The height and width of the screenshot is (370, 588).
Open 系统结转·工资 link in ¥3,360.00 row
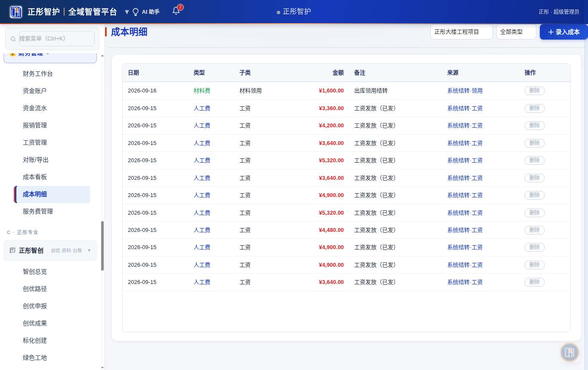point(465,108)
